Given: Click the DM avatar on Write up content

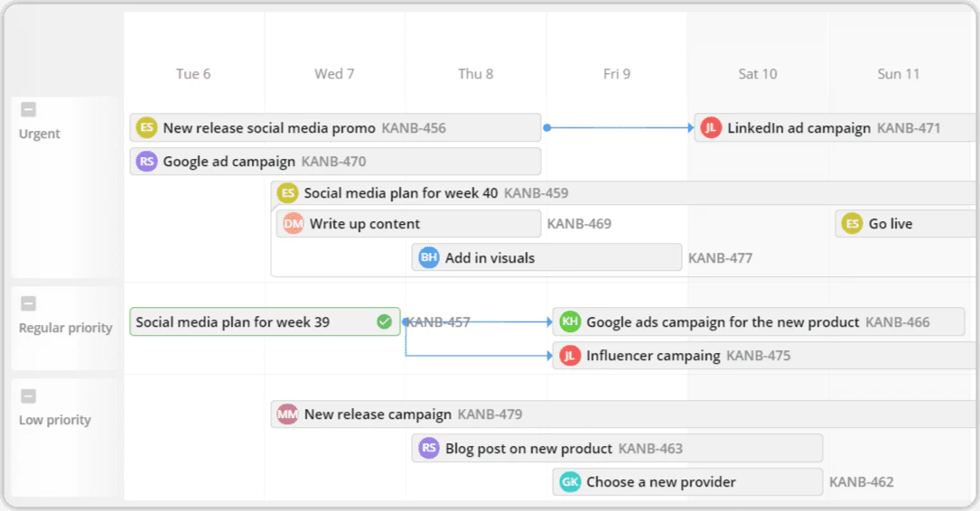Looking at the screenshot, I should point(294,224).
